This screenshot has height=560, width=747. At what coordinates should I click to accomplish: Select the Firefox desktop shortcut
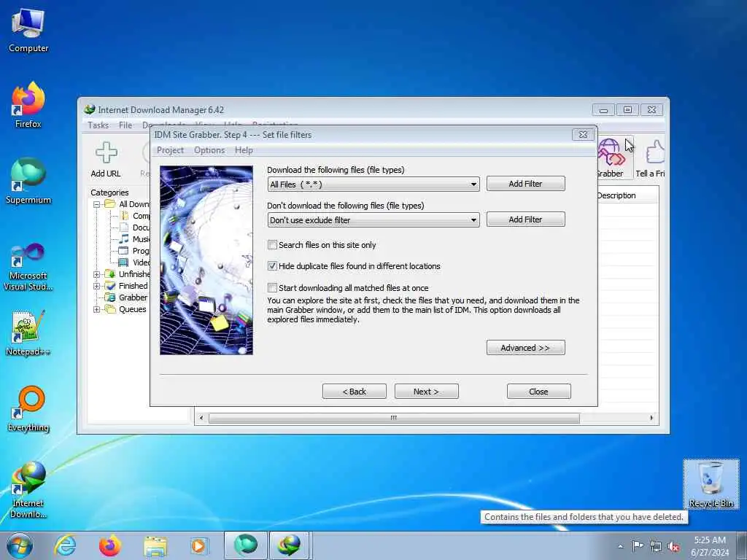click(x=28, y=105)
